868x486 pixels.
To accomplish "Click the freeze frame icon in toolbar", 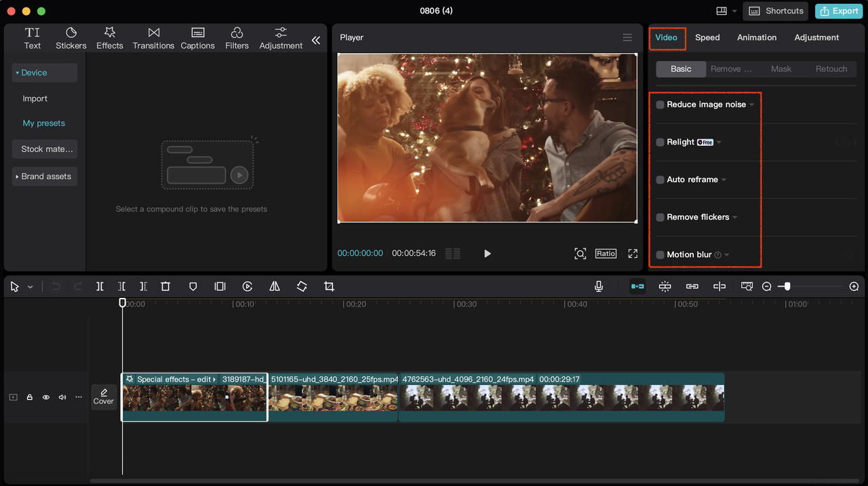I will tap(220, 286).
